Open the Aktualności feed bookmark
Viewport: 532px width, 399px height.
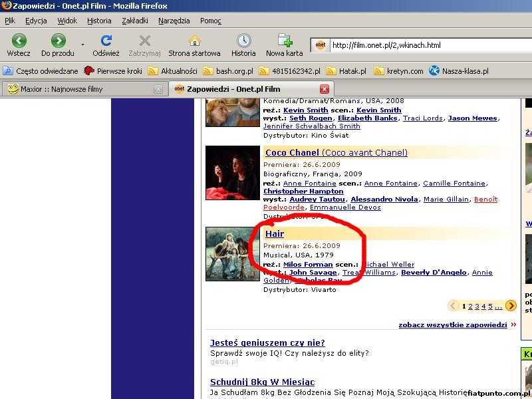coord(172,71)
